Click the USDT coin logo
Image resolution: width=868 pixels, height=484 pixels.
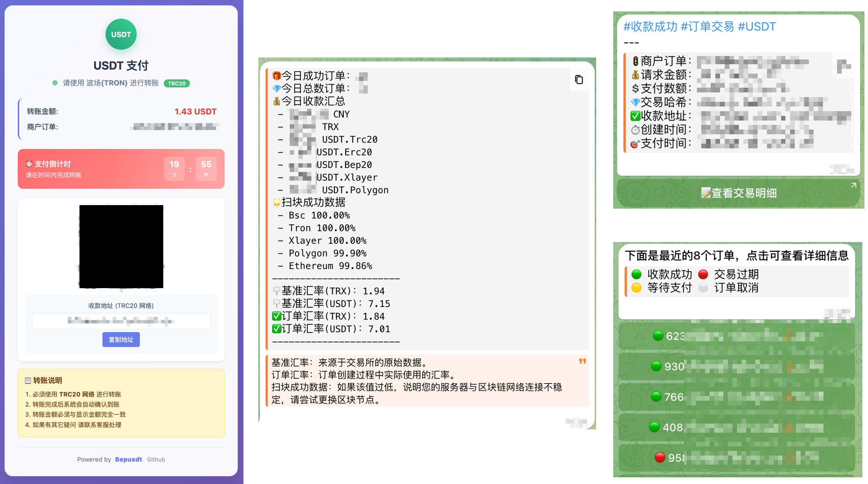click(x=121, y=34)
